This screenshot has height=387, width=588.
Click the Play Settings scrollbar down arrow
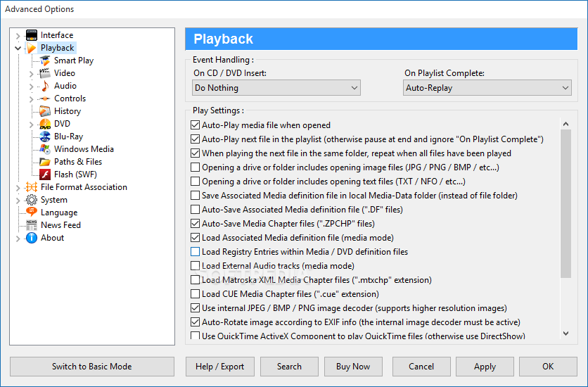click(566, 333)
